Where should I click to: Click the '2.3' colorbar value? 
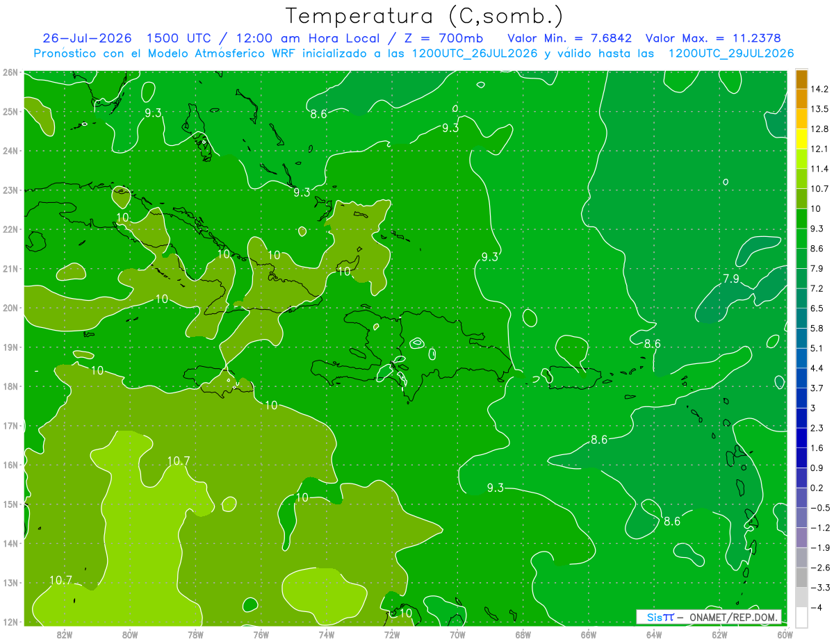pos(817,428)
